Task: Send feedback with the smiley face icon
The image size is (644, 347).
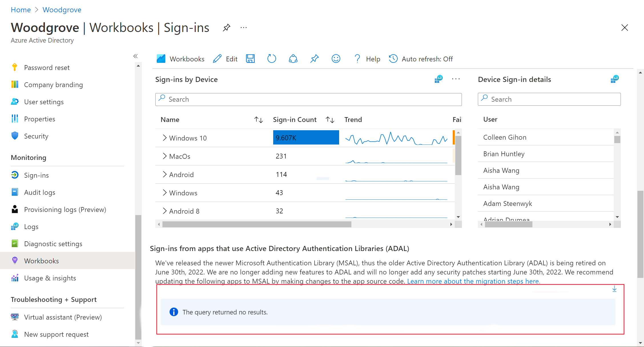Action: [336, 59]
